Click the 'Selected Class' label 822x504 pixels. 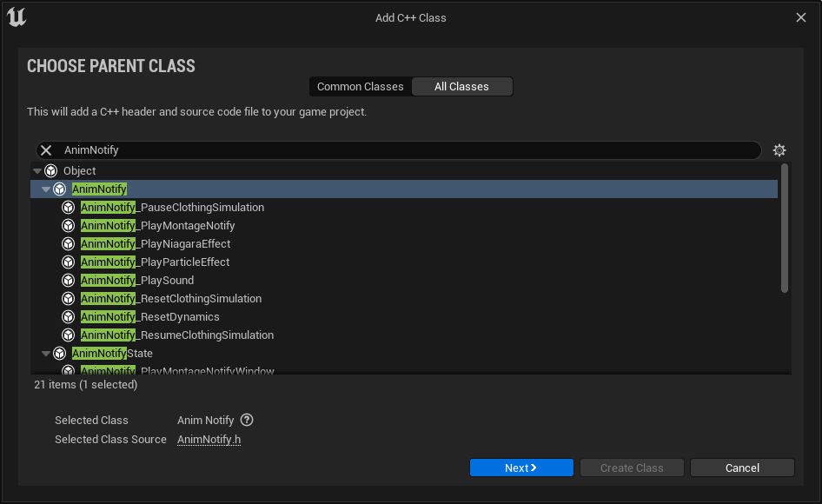click(x=91, y=420)
